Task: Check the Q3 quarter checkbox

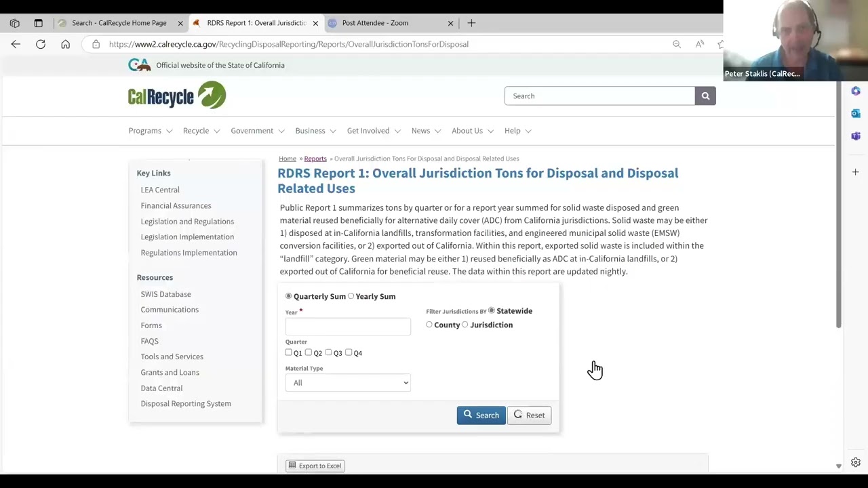Action: click(x=329, y=352)
